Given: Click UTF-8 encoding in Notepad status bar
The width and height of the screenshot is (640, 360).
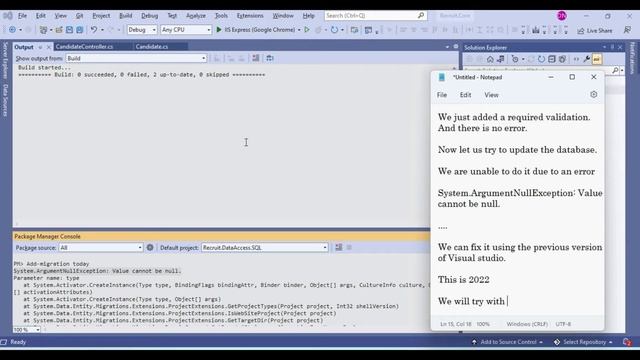Looking at the screenshot, I should point(563,324).
